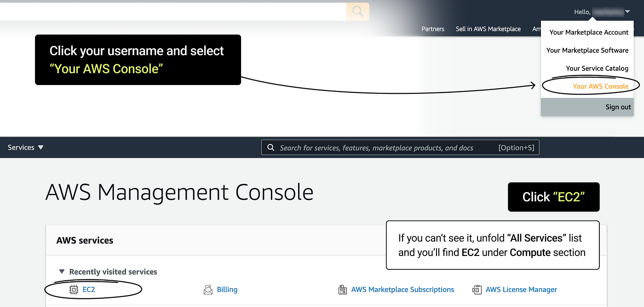The width and height of the screenshot is (644, 307).
Task: Click the AWS Marketplace Subscriptions icon
Action: click(x=343, y=290)
